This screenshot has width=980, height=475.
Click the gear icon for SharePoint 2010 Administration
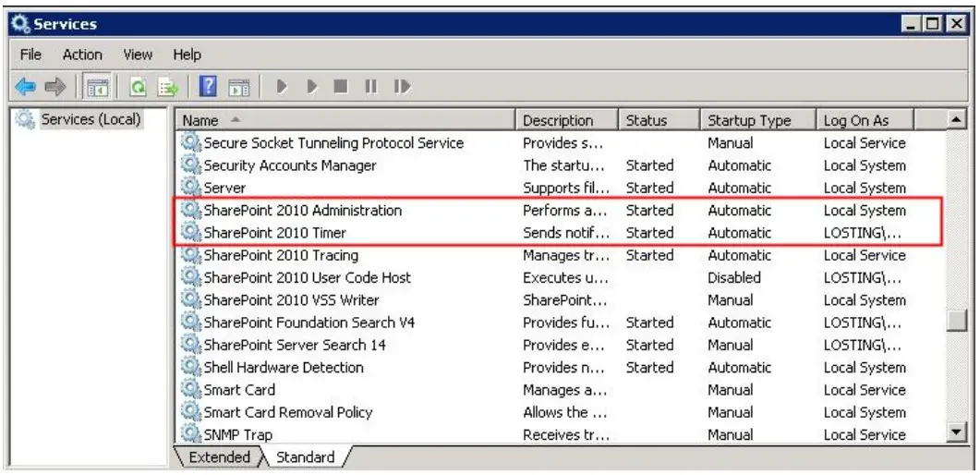190,210
